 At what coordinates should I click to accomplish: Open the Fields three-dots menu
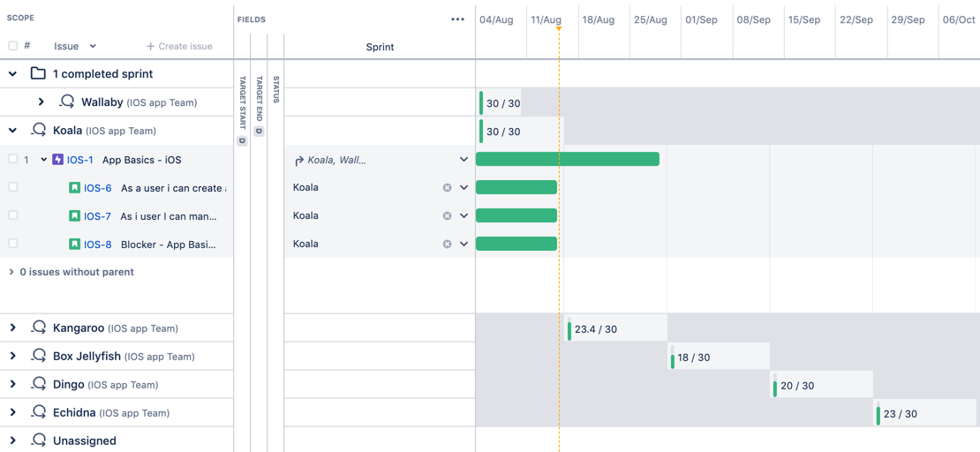pyautogui.click(x=457, y=19)
